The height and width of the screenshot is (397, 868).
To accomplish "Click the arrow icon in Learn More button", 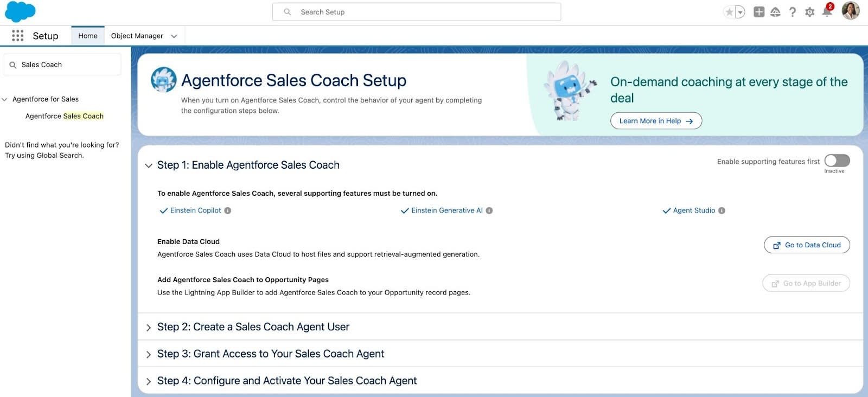I will tap(689, 121).
